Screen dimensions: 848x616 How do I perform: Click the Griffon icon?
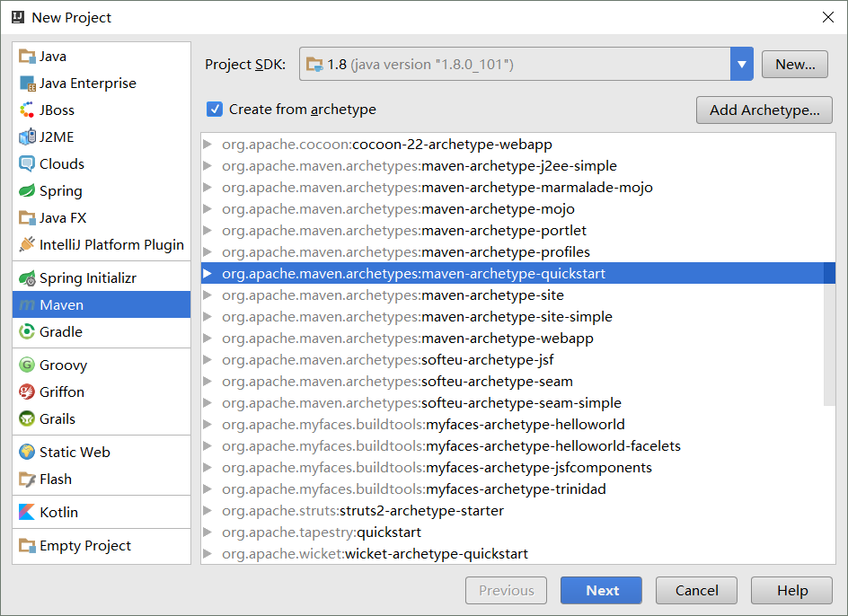pos(27,392)
